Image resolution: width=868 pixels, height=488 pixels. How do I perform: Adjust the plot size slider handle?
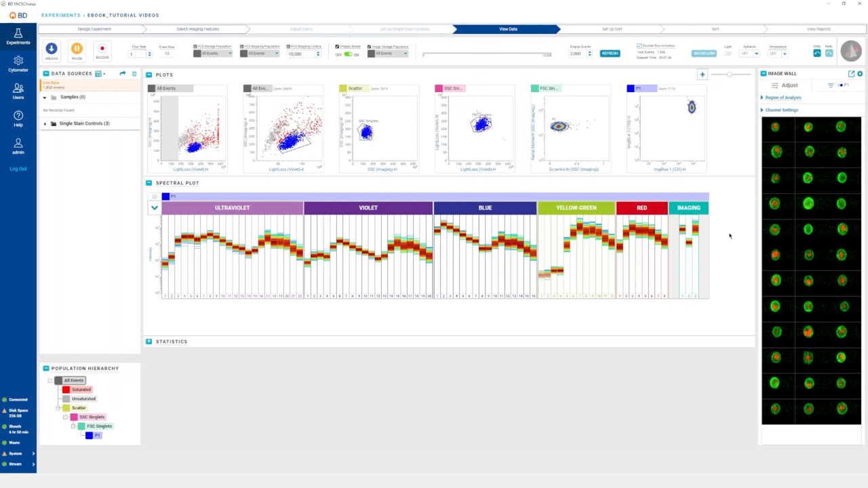point(730,75)
